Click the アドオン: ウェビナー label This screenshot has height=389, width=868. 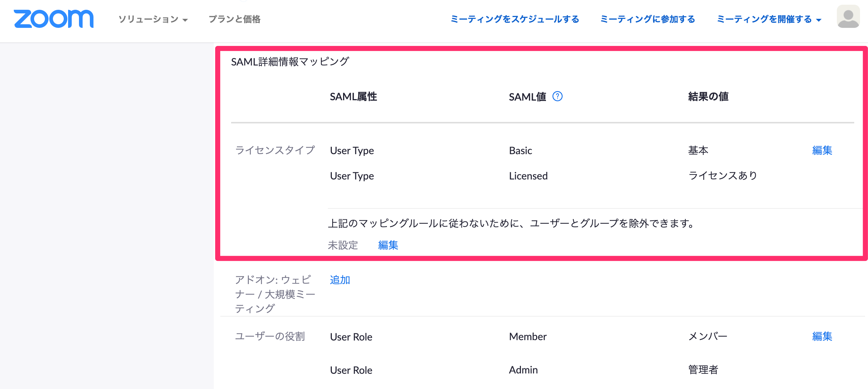click(275, 294)
